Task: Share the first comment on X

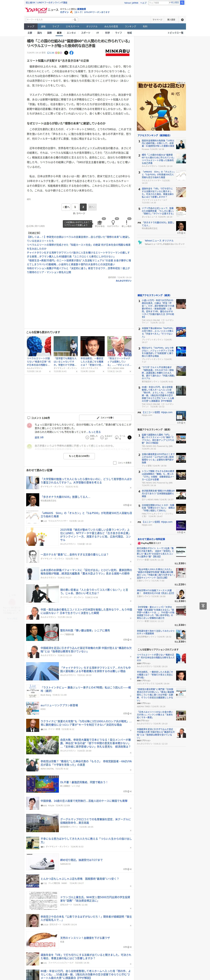Action: click(x=130, y=438)
